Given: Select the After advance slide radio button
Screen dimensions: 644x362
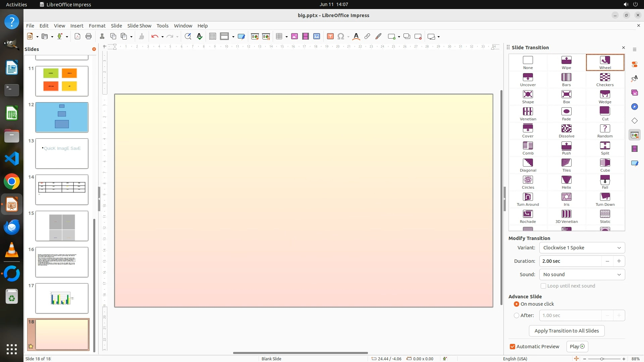Looking at the screenshot, I should [x=517, y=315].
